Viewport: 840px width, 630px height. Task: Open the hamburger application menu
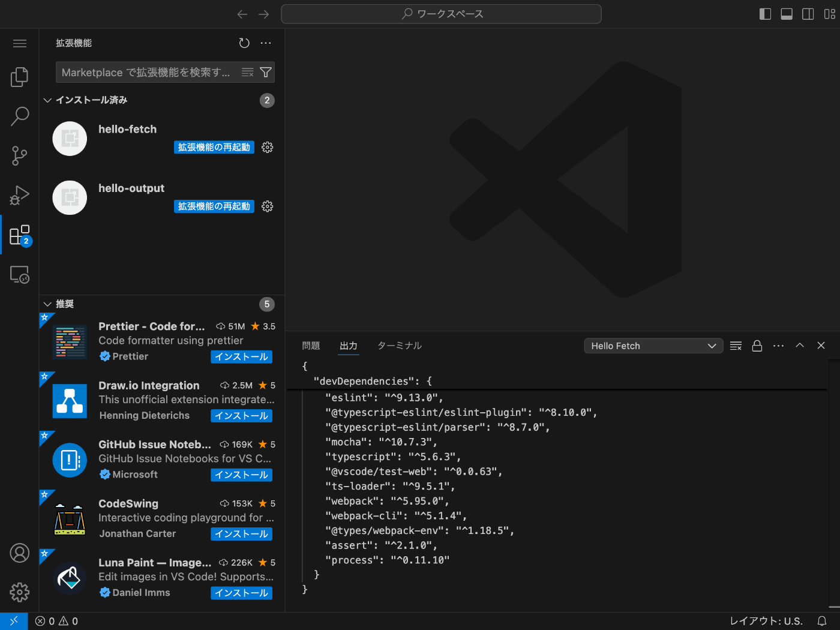click(x=20, y=43)
